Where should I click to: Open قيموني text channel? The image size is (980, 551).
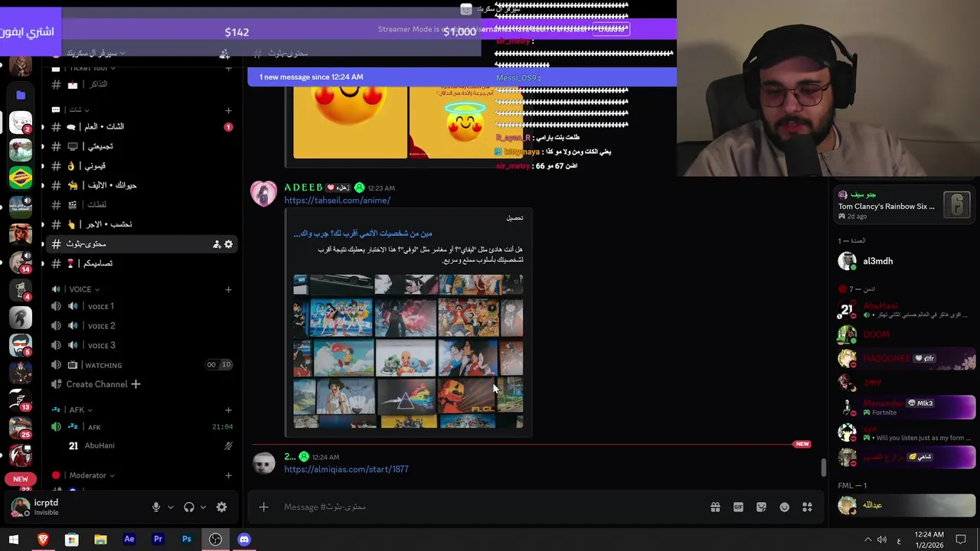click(x=142, y=166)
